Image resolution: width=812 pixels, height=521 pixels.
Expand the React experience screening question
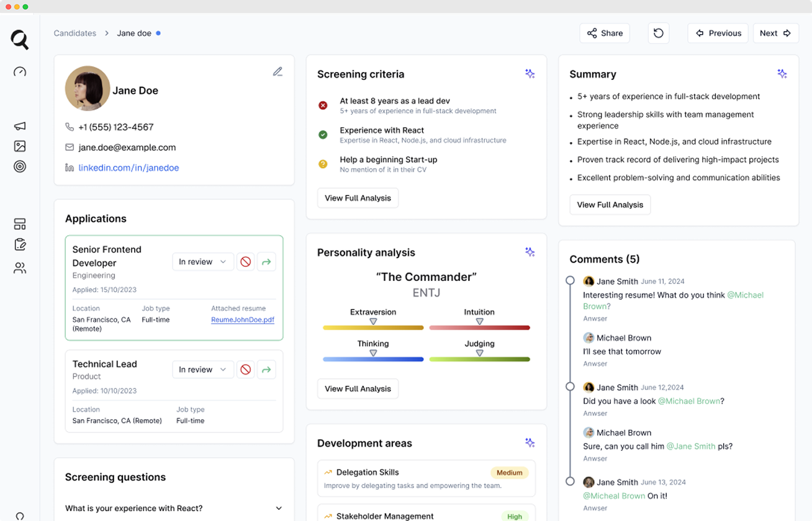279,509
